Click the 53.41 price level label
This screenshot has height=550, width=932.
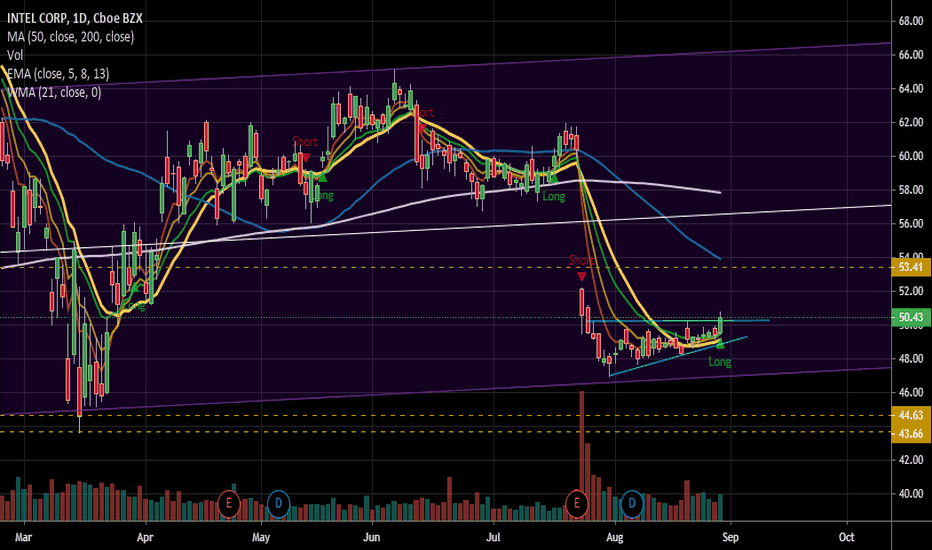911,267
